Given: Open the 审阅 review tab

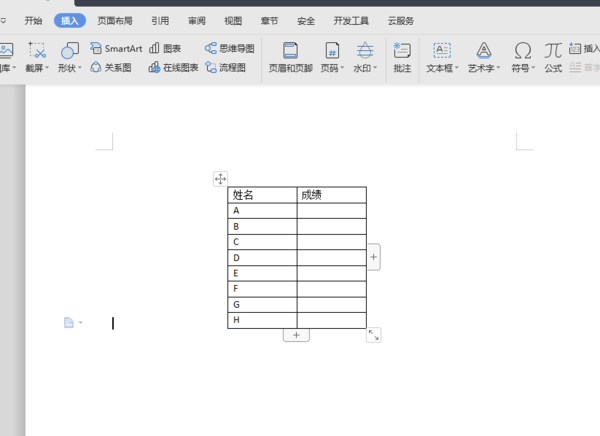Looking at the screenshot, I should click(197, 21).
